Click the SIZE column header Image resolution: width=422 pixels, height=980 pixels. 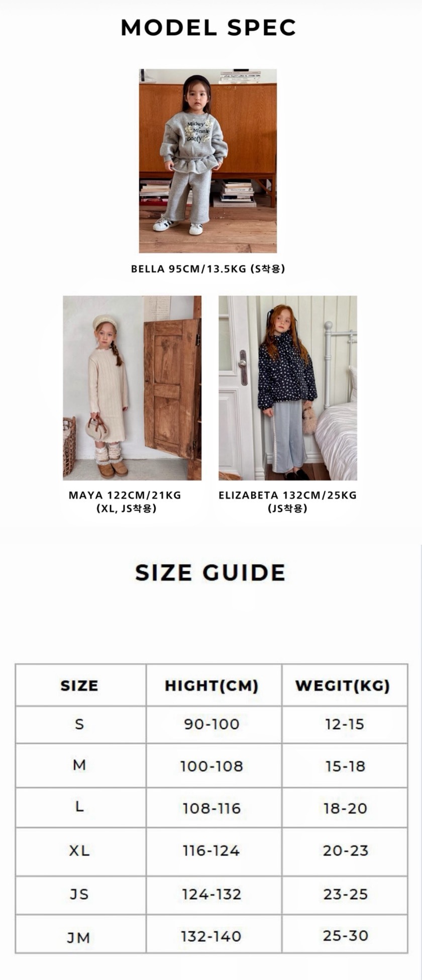coord(81,685)
